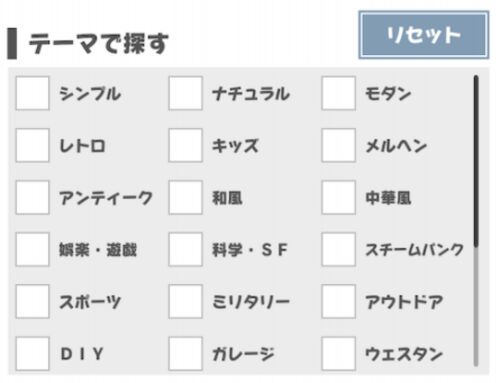Check the DIY checkbox
The height and width of the screenshot is (383, 500).
point(32,353)
